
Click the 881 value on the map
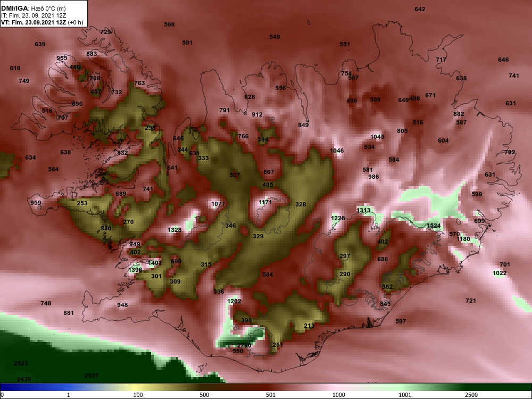tap(69, 313)
